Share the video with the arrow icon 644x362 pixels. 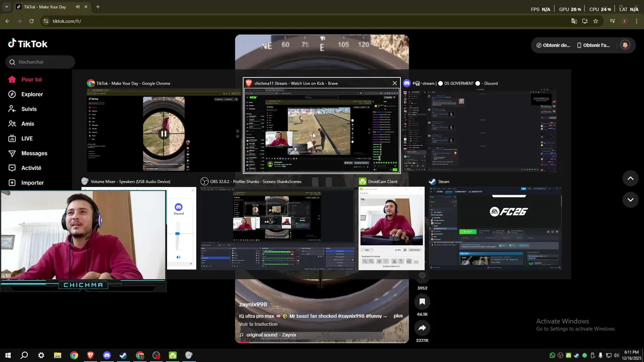422,328
